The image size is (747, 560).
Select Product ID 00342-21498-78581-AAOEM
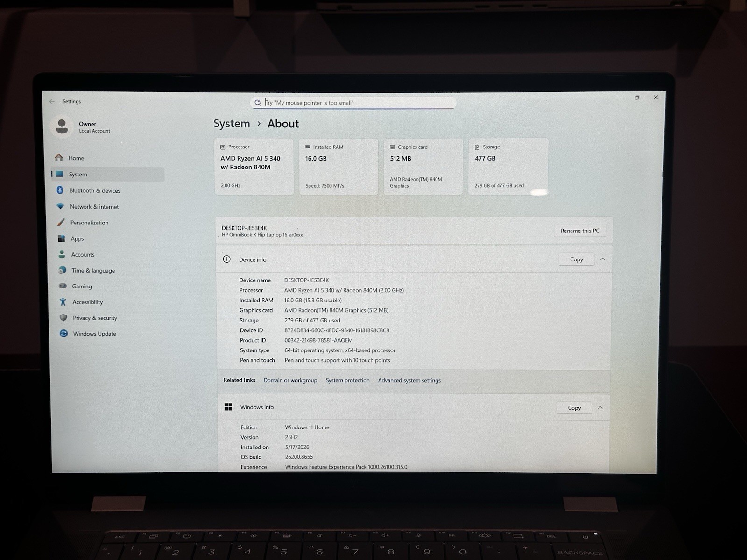coord(318,340)
